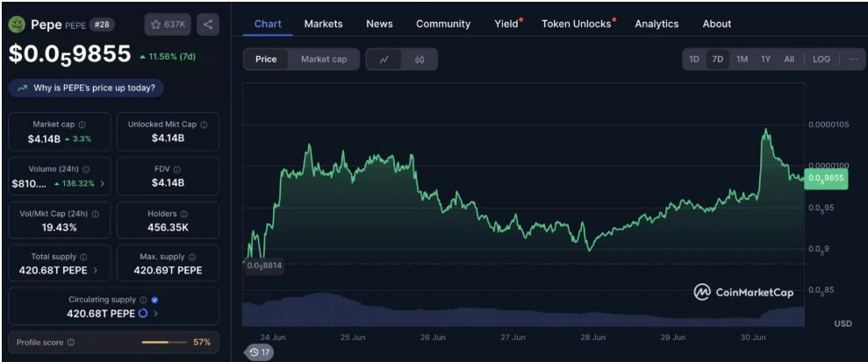The height and width of the screenshot is (362, 868).
Task: Open the Chart tab
Action: pos(268,24)
